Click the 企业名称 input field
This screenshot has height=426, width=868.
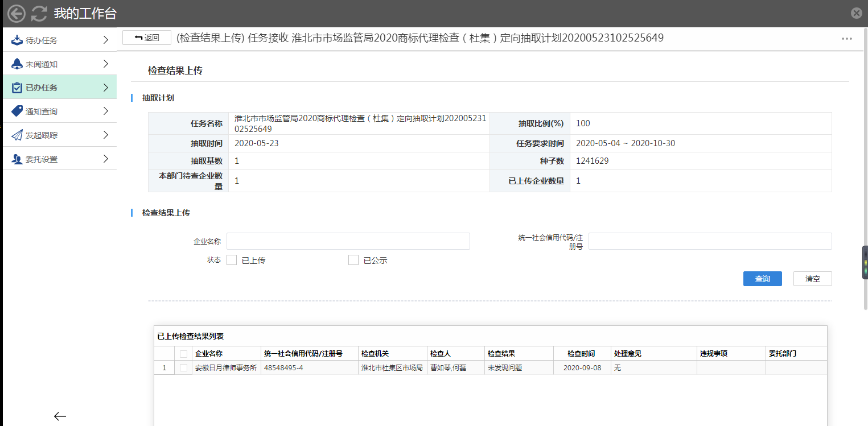pyautogui.click(x=348, y=241)
